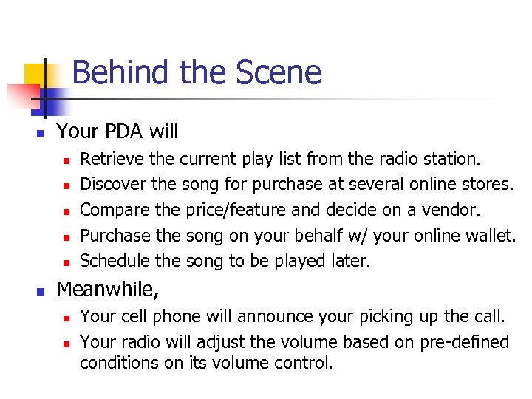Click the red bullet before "Purchase the song"
Screen dimensions: 532x399
click(65, 237)
